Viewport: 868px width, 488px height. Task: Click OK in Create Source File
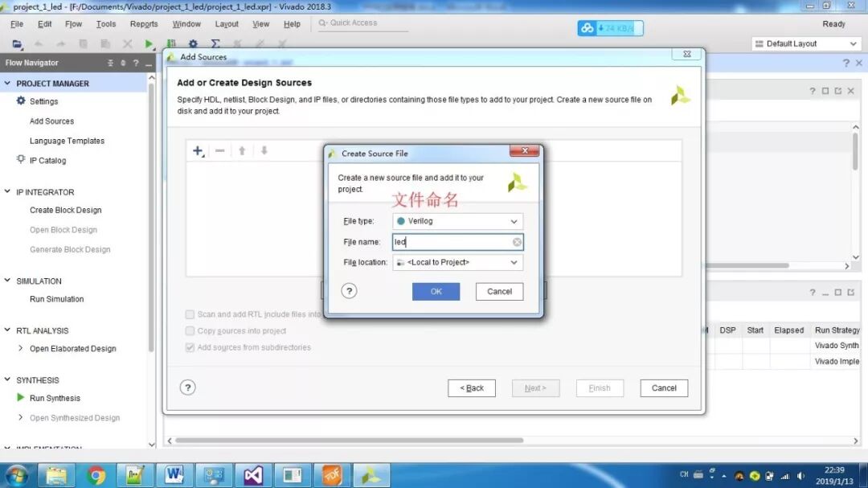(436, 291)
